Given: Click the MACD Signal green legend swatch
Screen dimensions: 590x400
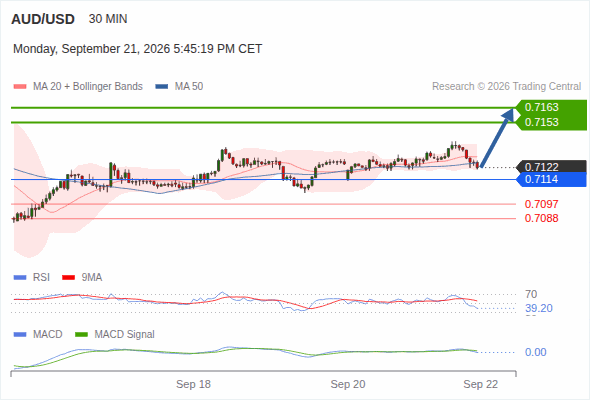Looking at the screenshot, I should tap(81, 335).
